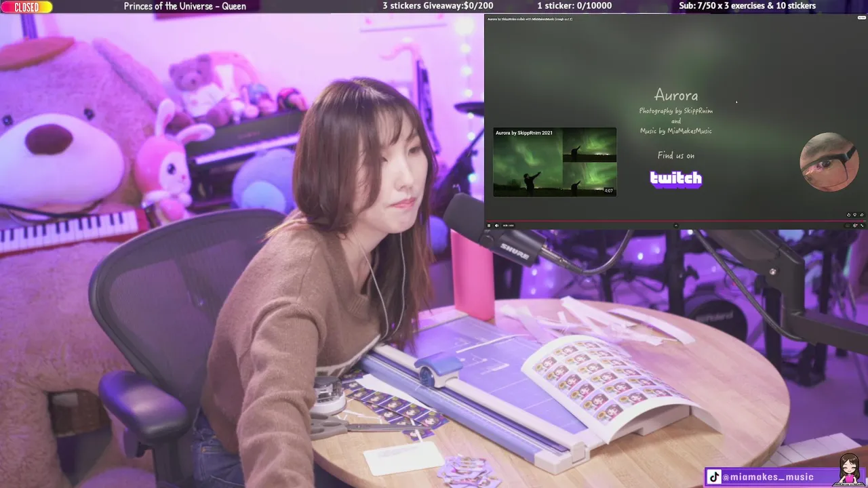Click 'Photography by SkippRnim' text
The image size is (868, 488).
[676, 110]
